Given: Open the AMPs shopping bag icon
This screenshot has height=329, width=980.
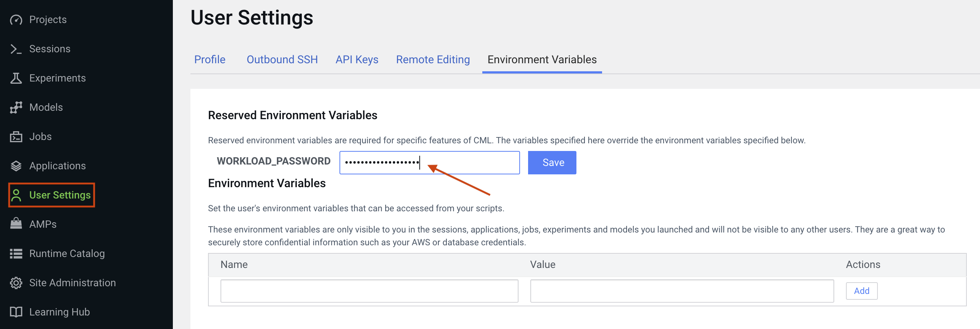Looking at the screenshot, I should [16, 224].
